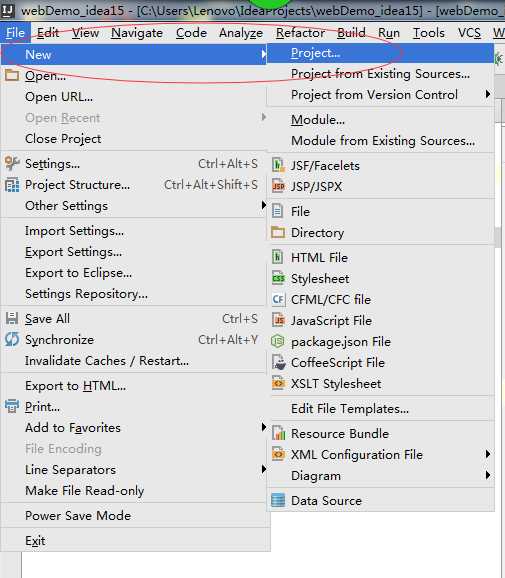Open Project Structure via its icon
Image resolution: width=505 pixels, height=578 pixels.
click(x=12, y=185)
